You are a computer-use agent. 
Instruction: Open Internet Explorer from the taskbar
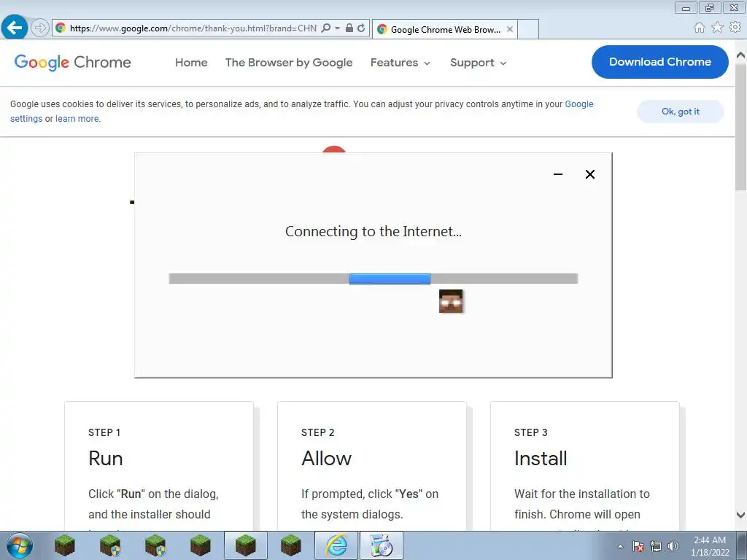point(336,545)
